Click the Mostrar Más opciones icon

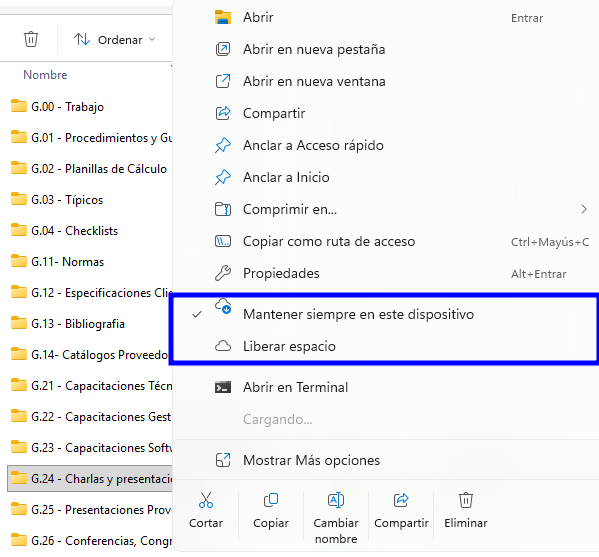pyautogui.click(x=223, y=460)
